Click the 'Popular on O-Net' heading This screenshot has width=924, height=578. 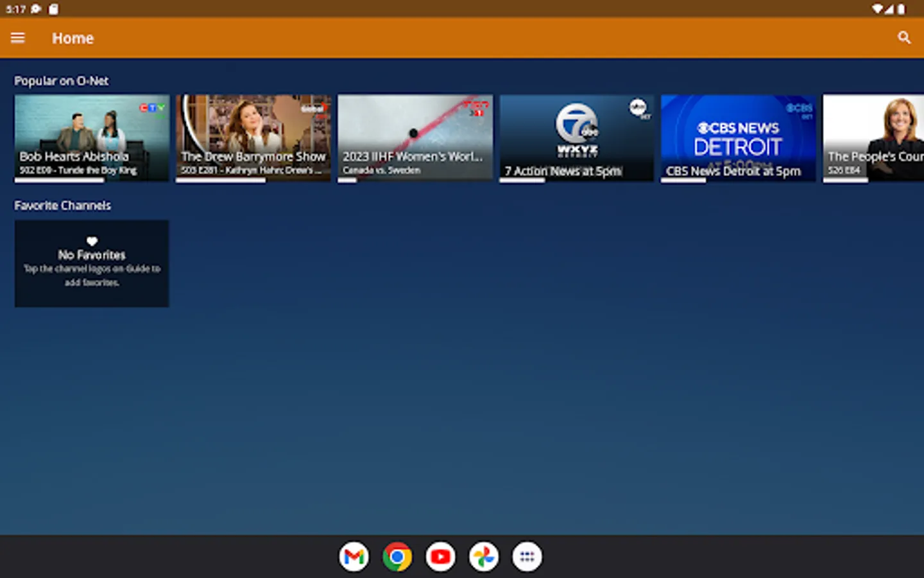tap(62, 81)
